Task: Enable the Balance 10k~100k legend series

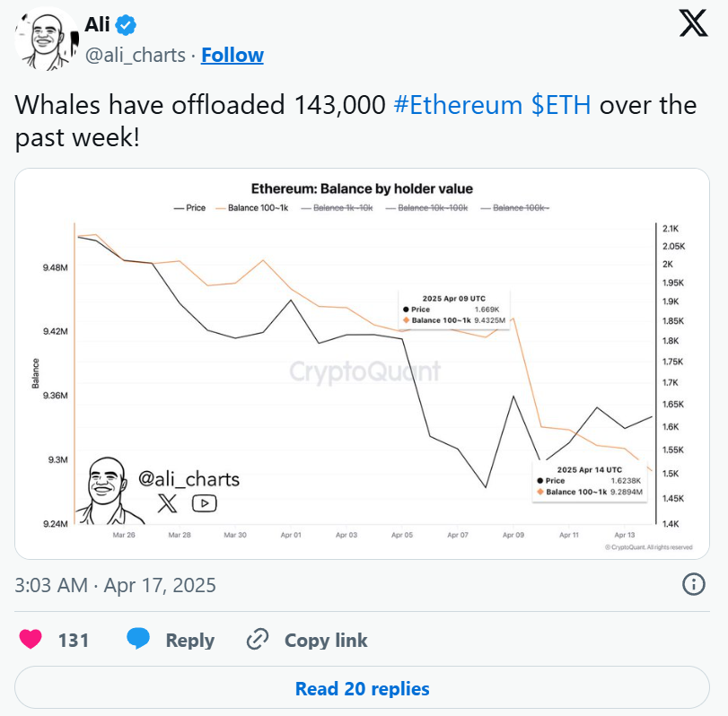Action: coord(426,208)
